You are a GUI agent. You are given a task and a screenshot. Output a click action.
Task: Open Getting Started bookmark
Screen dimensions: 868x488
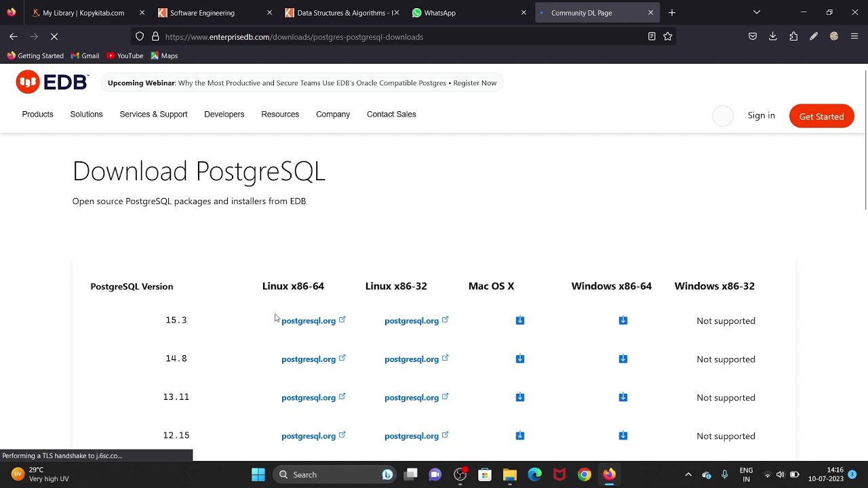coord(35,56)
